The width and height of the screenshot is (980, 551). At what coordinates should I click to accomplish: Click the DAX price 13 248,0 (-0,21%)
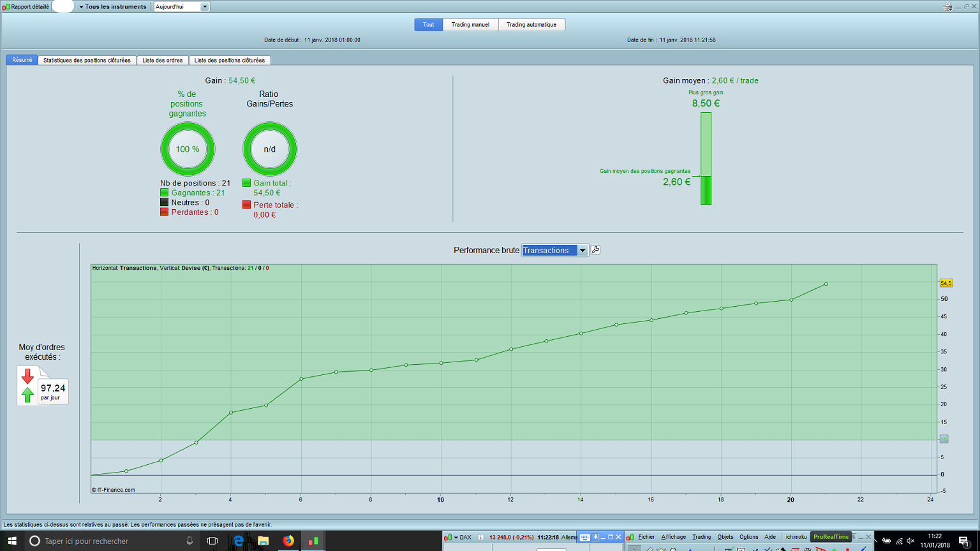tap(512, 537)
